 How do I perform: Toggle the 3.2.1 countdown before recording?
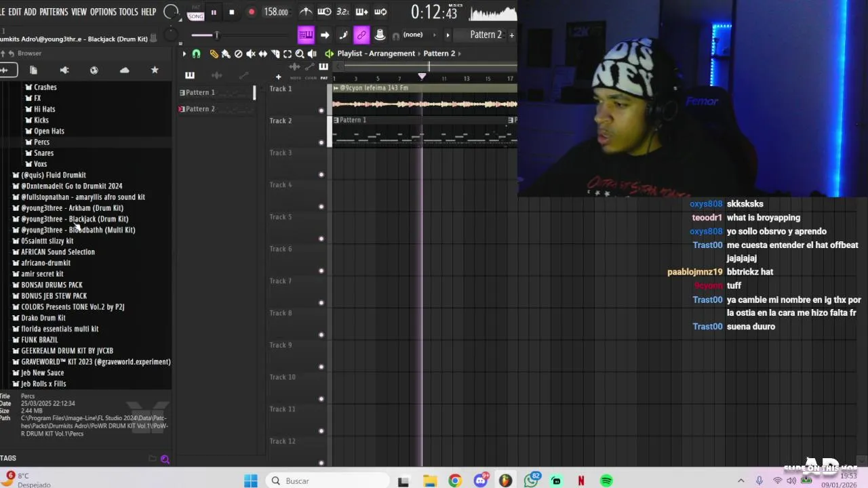(x=343, y=12)
